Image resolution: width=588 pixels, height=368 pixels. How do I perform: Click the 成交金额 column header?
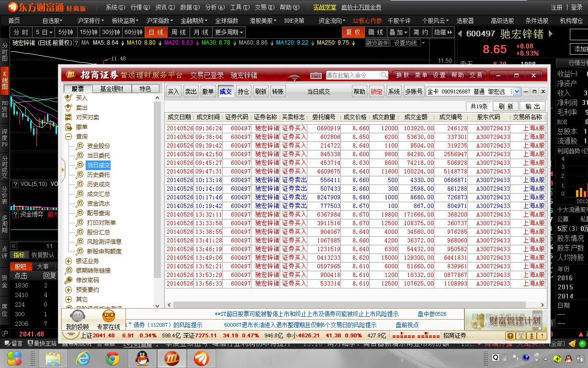pos(416,117)
